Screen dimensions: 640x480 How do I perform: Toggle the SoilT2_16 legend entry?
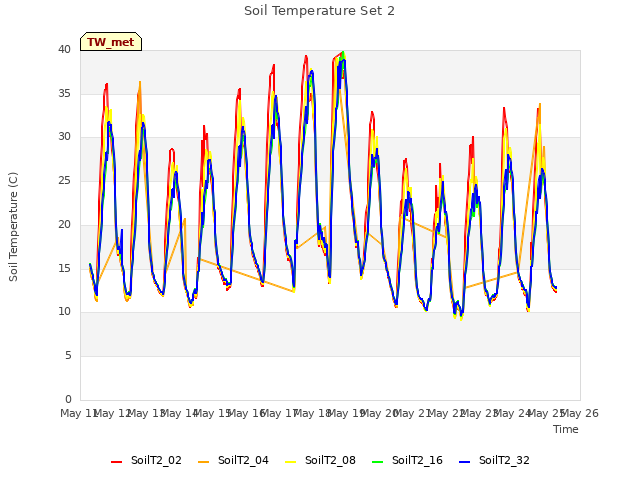[407, 460]
